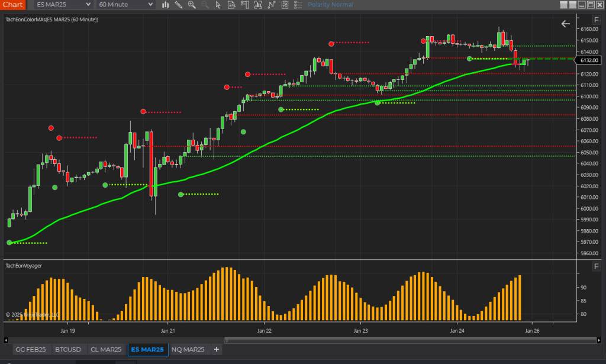Open the properties list icon
Image resolution: width=606 pixels, height=364 pixels.
coord(298,5)
